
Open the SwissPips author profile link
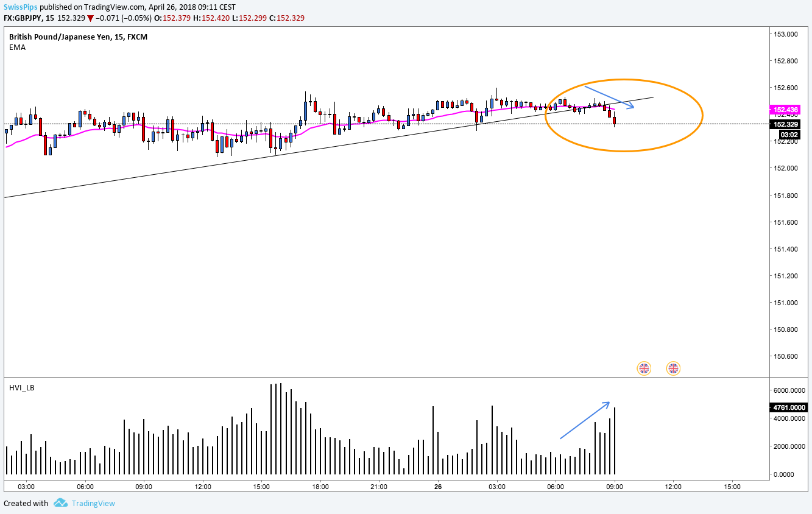[20, 8]
